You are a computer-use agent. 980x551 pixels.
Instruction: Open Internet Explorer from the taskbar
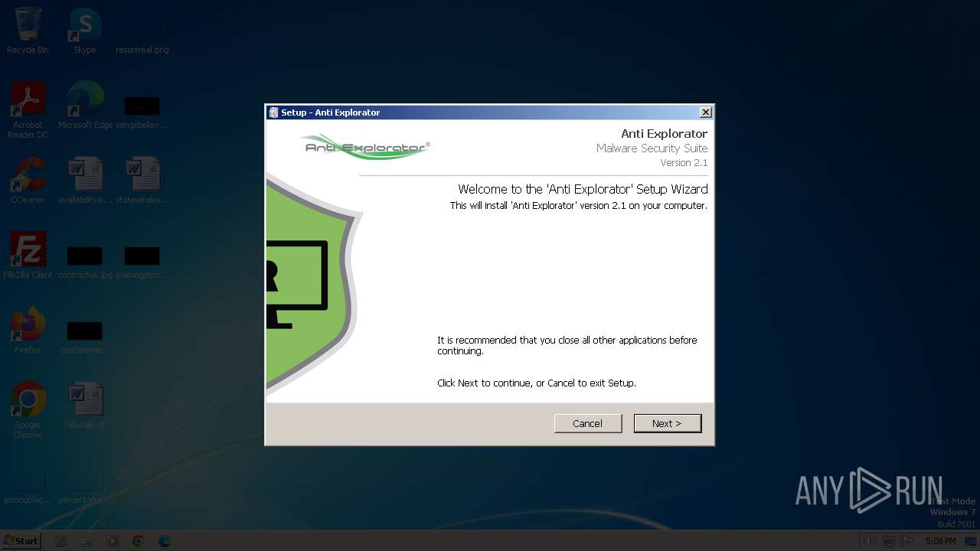click(61, 541)
